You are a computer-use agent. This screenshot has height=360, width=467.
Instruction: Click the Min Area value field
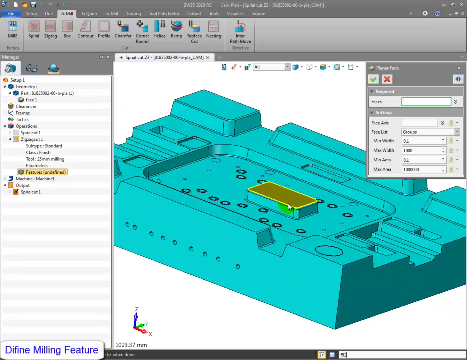pos(423,160)
